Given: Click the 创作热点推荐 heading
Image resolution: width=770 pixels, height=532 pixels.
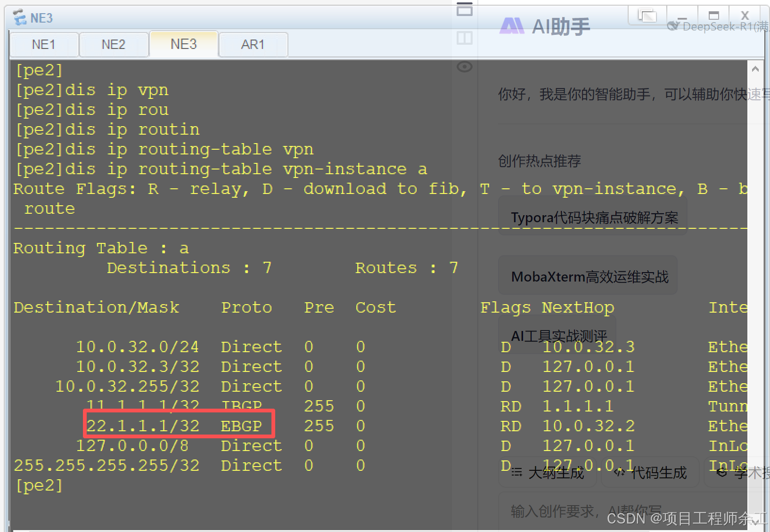Looking at the screenshot, I should coord(539,161).
